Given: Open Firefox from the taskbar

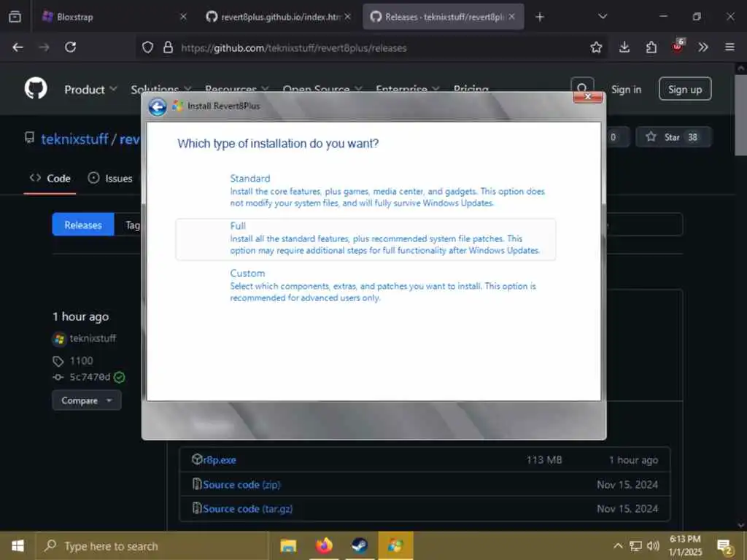Looking at the screenshot, I should pyautogui.click(x=324, y=545).
